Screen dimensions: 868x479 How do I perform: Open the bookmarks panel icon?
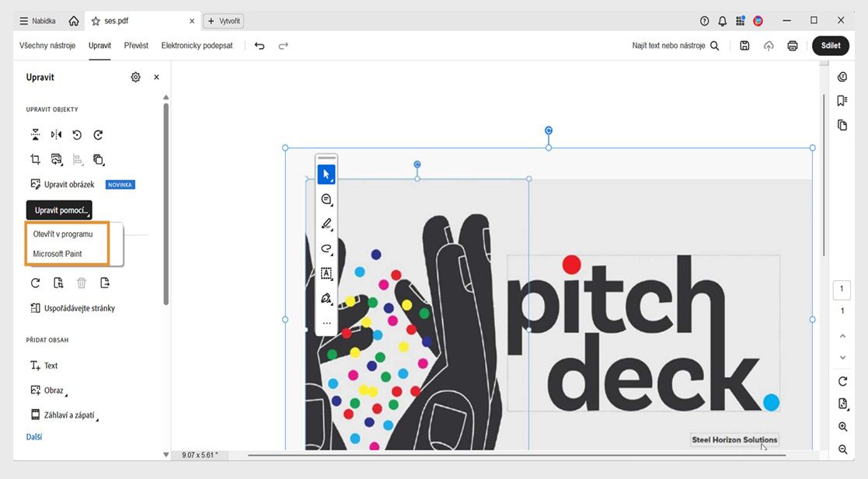[842, 100]
